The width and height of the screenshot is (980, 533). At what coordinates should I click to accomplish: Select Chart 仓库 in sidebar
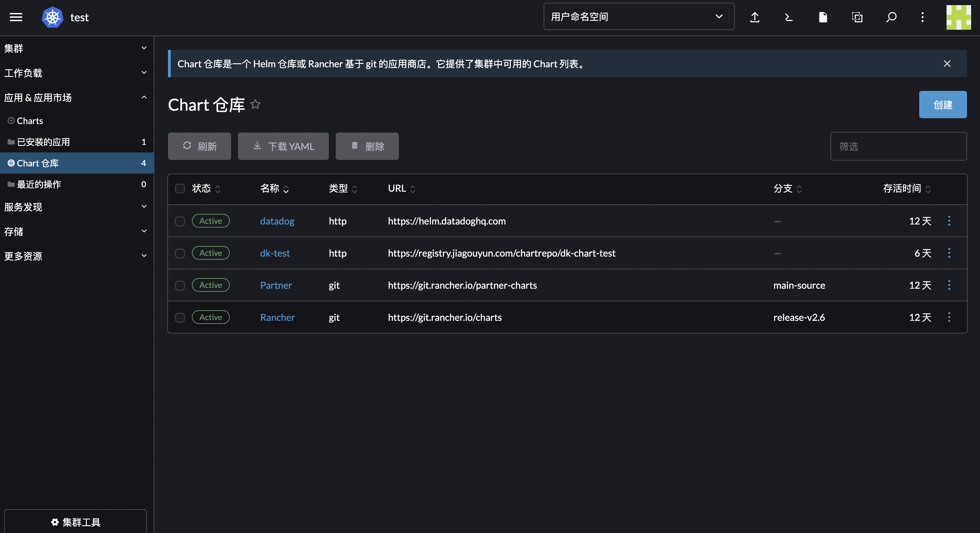pos(76,163)
